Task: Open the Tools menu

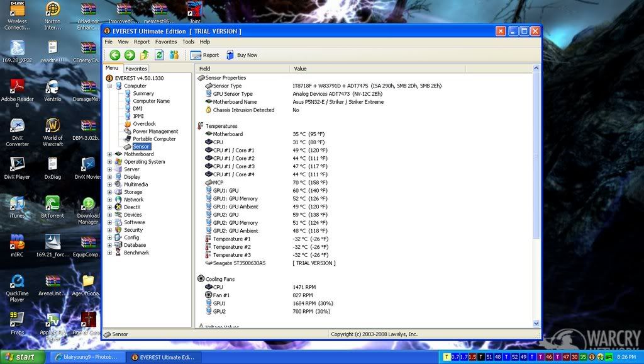Action: (x=188, y=42)
